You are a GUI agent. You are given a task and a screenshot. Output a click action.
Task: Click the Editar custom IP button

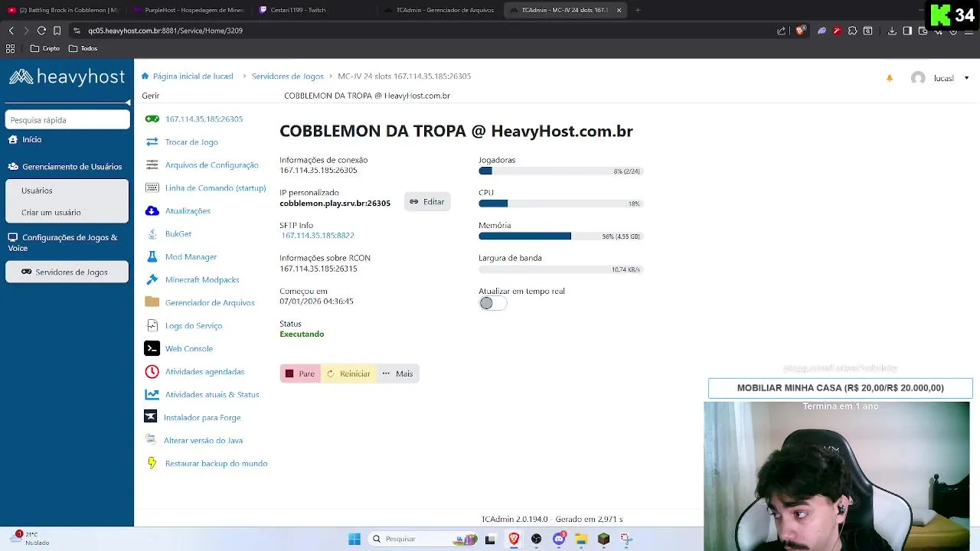click(x=427, y=202)
